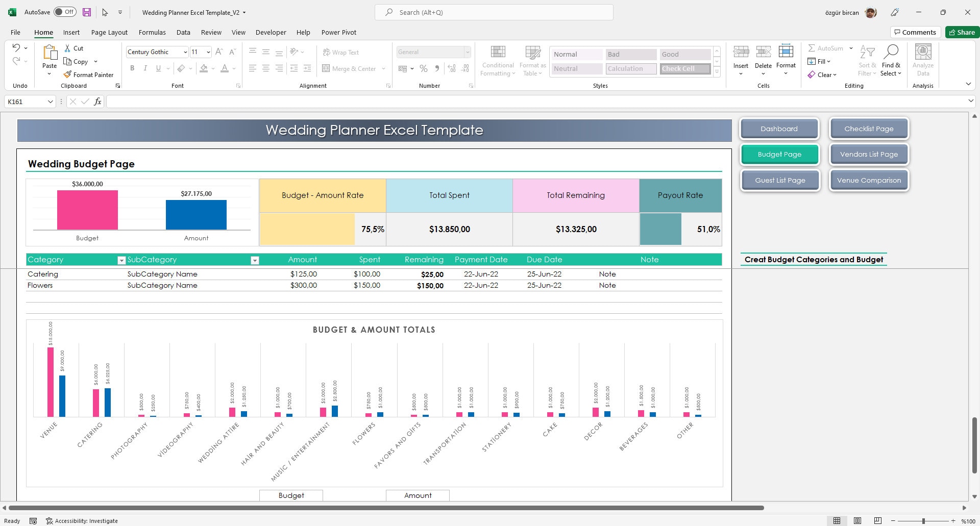
Task: Click the Wrap Text icon
Action: (340, 52)
